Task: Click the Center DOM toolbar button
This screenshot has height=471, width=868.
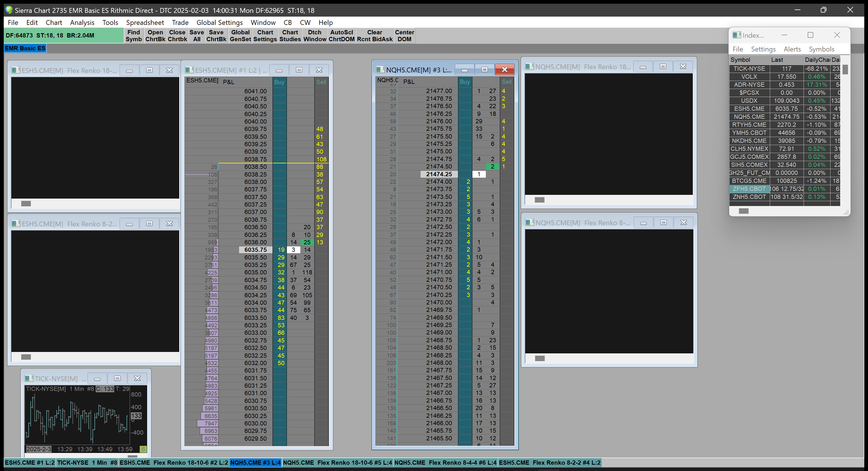Action: [404, 35]
